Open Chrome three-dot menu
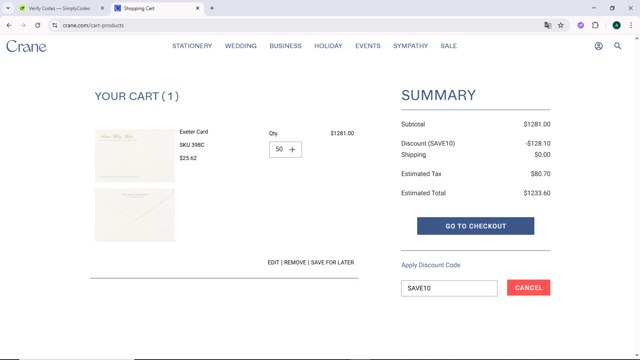This screenshot has height=360, width=640. pos(631,25)
